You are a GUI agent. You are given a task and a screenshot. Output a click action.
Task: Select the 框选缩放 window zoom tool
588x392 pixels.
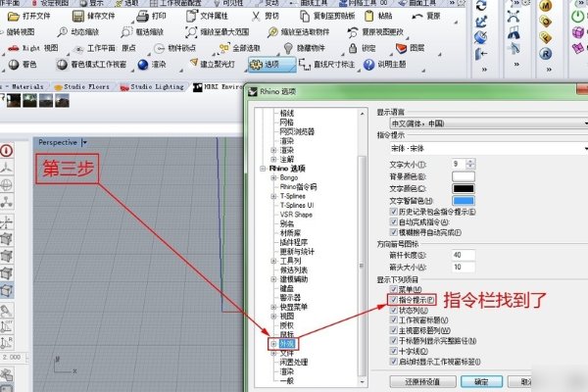point(126,32)
